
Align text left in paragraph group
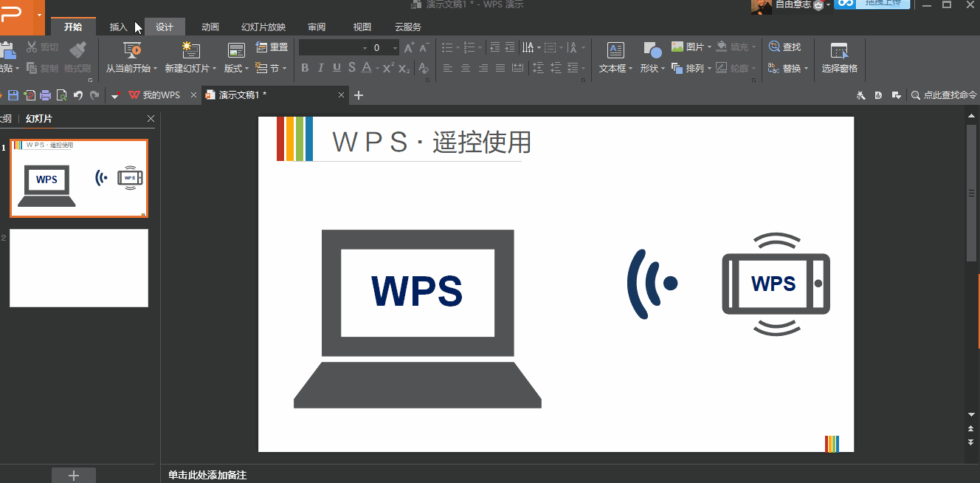coord(447,68)
